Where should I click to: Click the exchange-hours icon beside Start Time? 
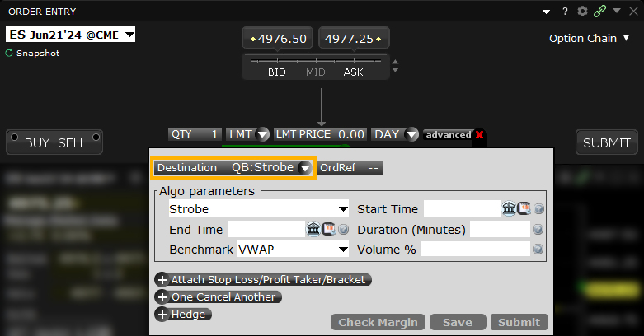pos(509,208)
